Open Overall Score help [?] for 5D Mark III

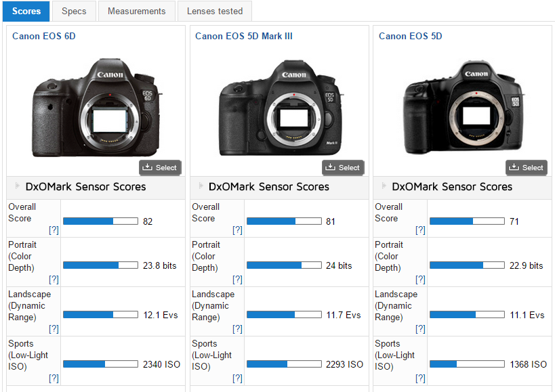click(237, 230)
